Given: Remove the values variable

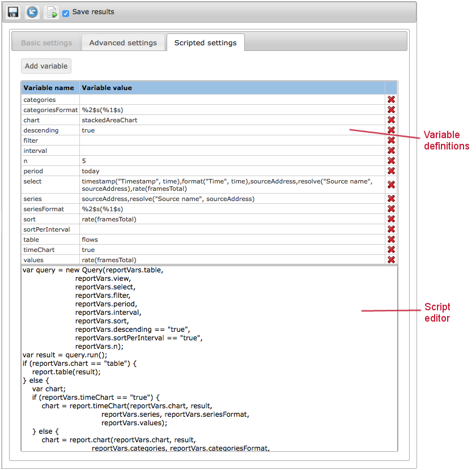Looking at the screenshot, I should point(392,260).
